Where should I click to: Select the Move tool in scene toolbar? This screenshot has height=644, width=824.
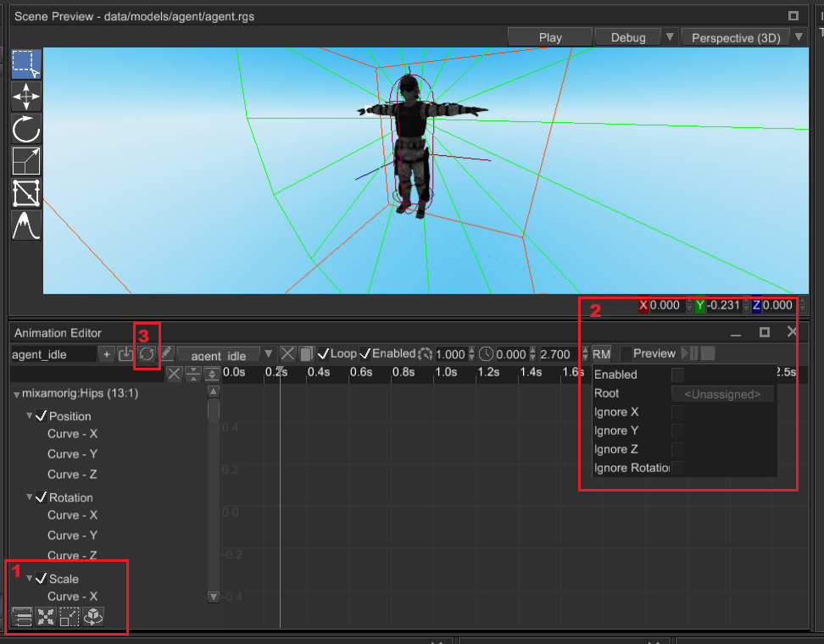coord(26,97)
